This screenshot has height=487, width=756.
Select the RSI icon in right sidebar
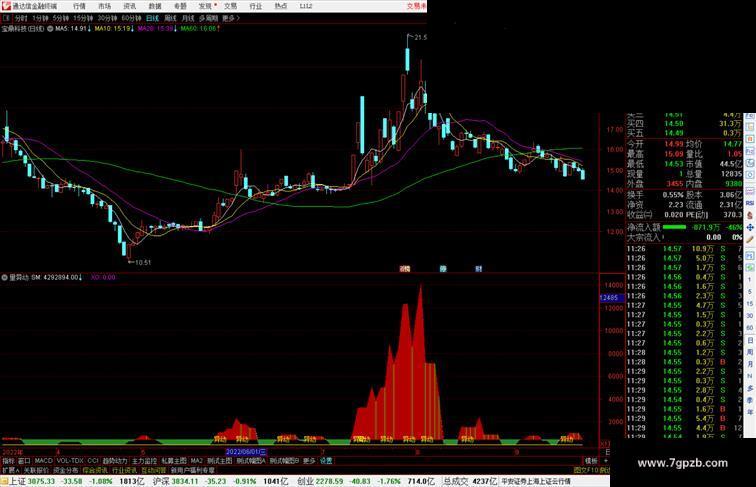pyautogui.click(x=750, y=203)
